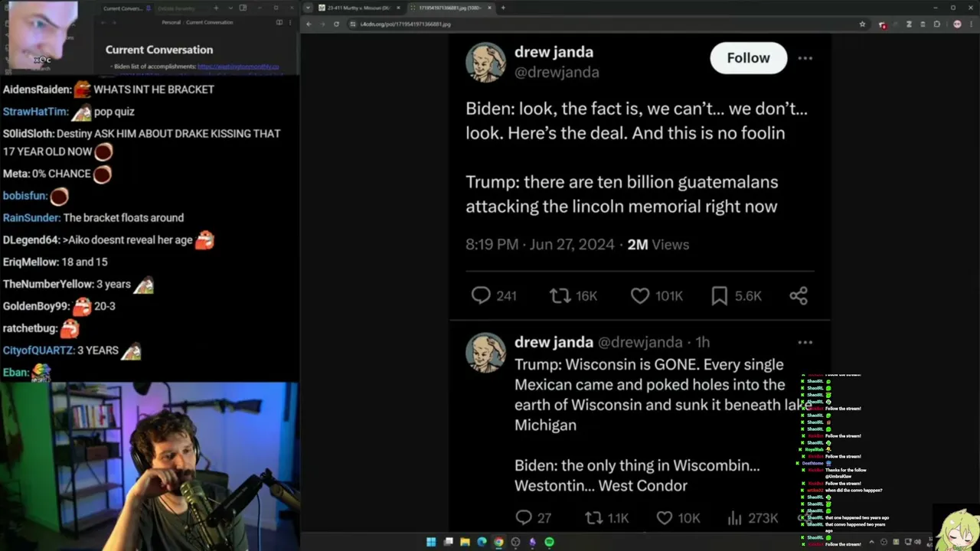Close the 1719541971366881.jpg tab
This screenshot has height=551, width=980.
click(490, 8)
